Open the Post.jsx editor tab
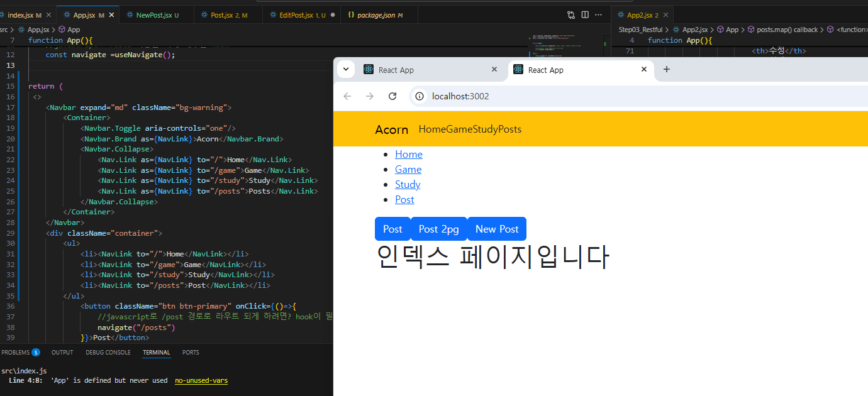The image size is (868, 396). pyautogui.click(x=229, y=15)
